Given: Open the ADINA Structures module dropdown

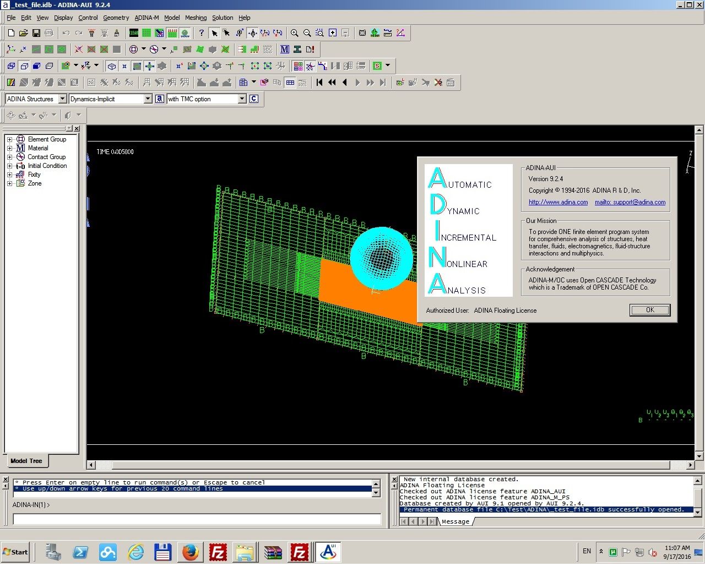Looking at the screenshot, I should 62,99.
